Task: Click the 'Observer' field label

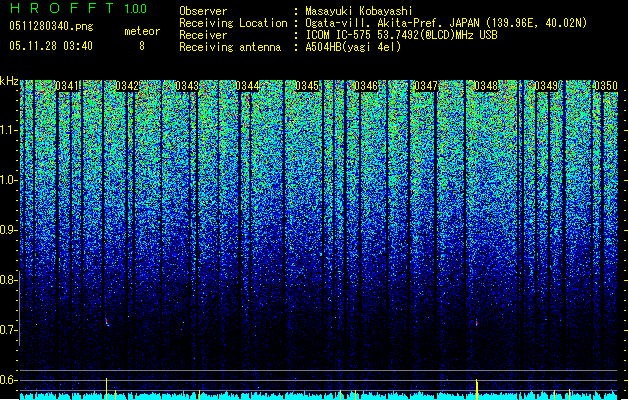Action: click(203, 11)
